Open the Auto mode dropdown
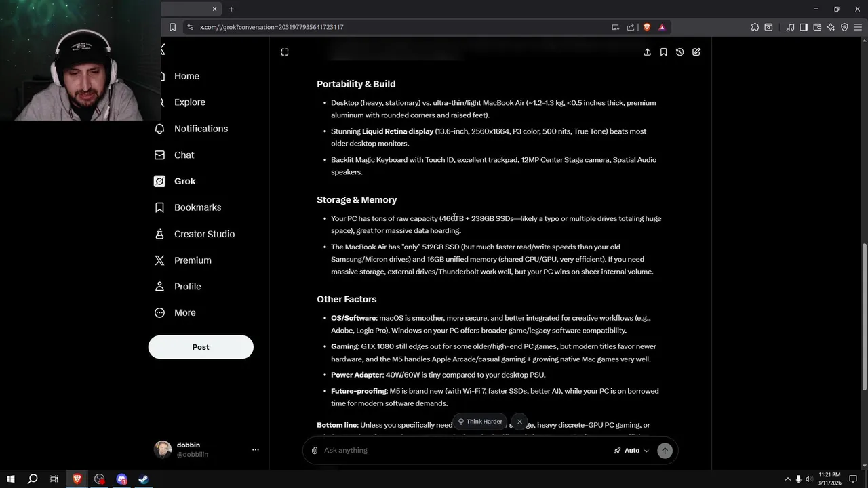The image size is (868, 488). tap(631, 451)
